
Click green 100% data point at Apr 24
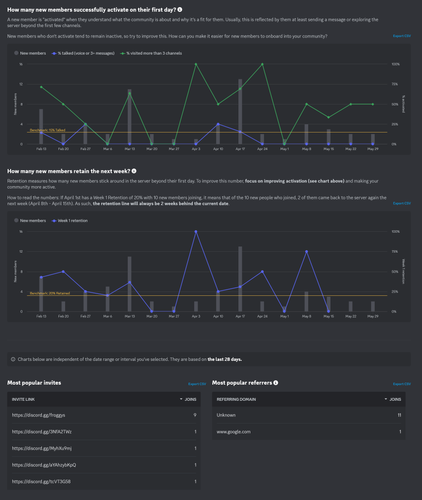click(262, 64)
